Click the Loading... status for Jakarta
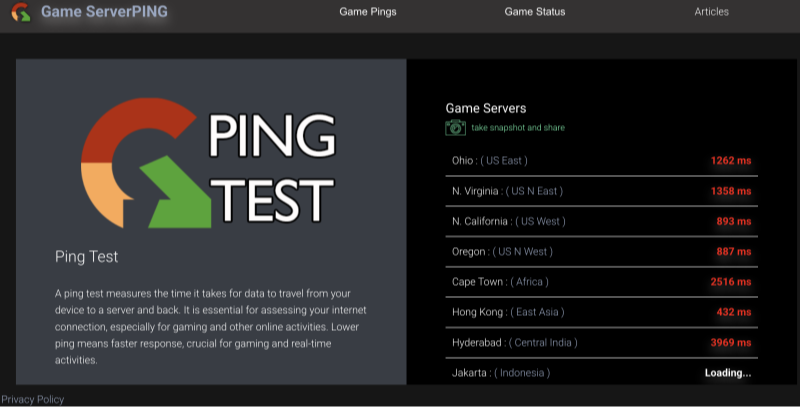This screenshot has height=407, width=800. (x=728, y=373)
